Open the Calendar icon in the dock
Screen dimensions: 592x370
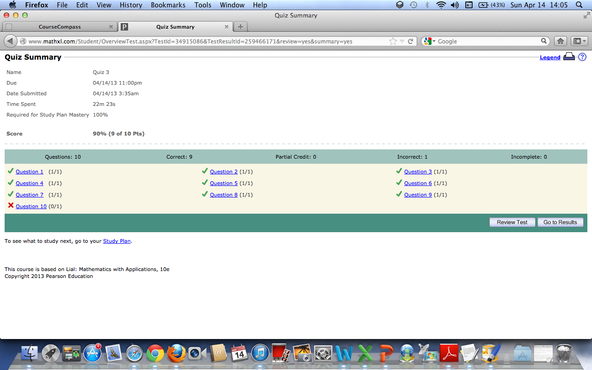(x=239, y=354)
